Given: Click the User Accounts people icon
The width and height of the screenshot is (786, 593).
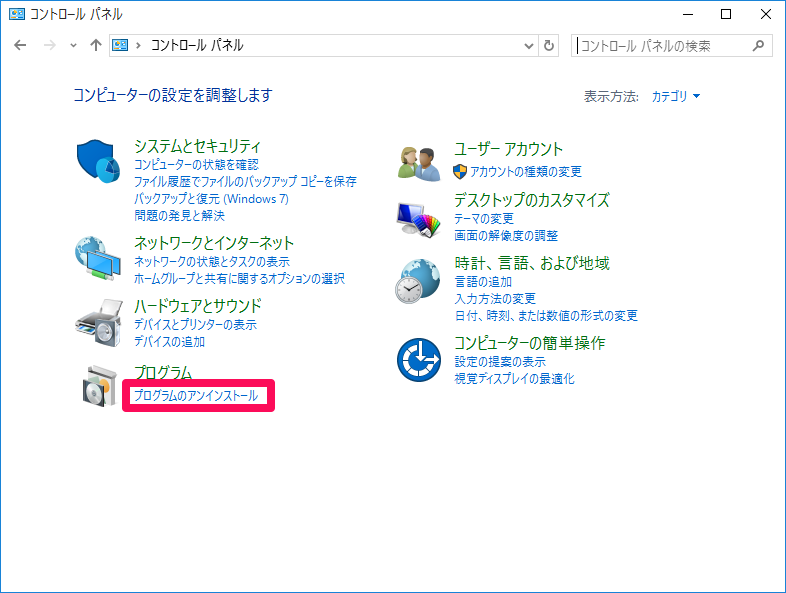Looking at the screenshot, I should 418,163.
